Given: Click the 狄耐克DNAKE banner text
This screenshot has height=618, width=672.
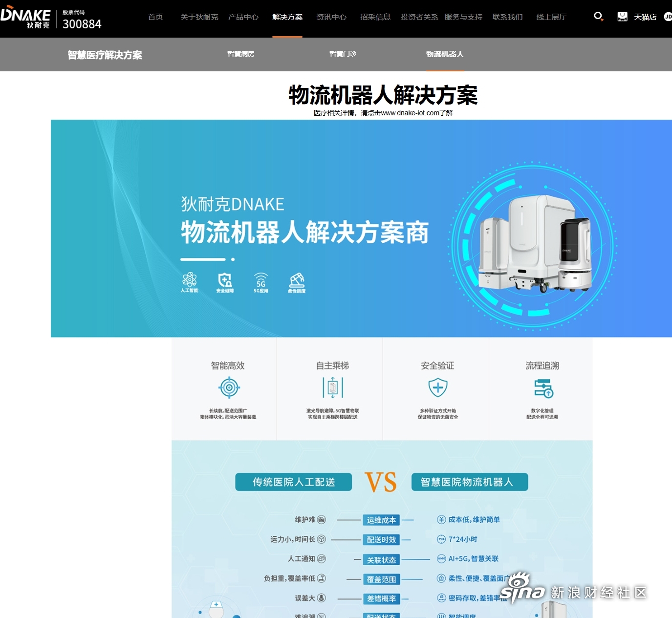Looking at the screenshot, I should (233, 204).
